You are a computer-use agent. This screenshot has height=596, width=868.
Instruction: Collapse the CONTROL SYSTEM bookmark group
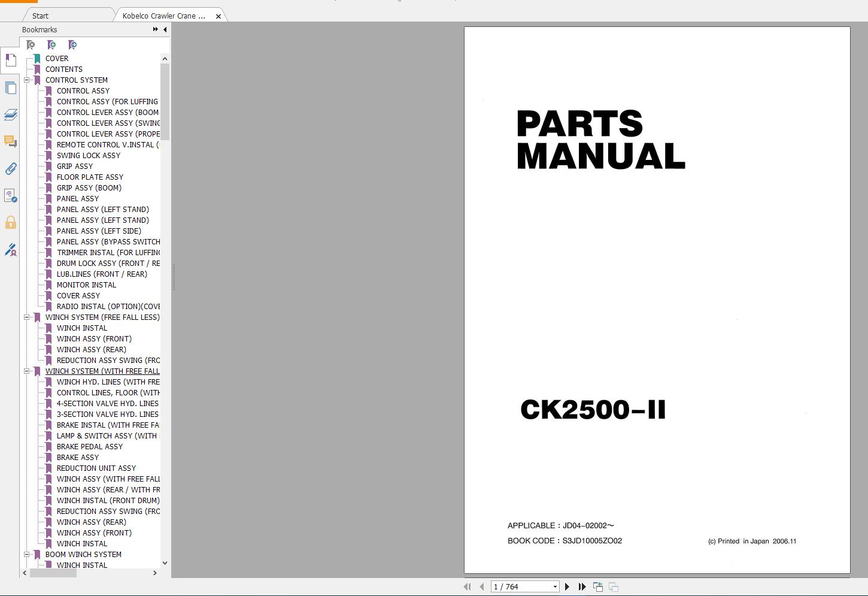pyautogui.click(x=27, y=80)
